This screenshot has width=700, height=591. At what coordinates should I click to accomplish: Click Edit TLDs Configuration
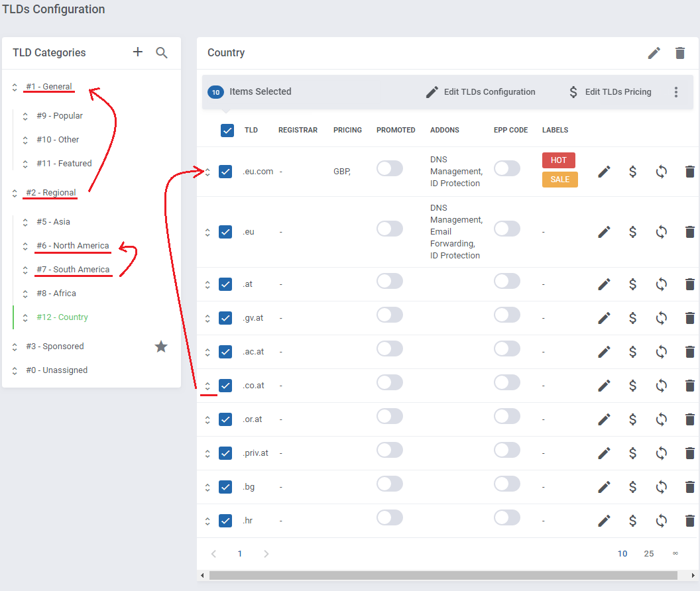(x=481, y=92)
